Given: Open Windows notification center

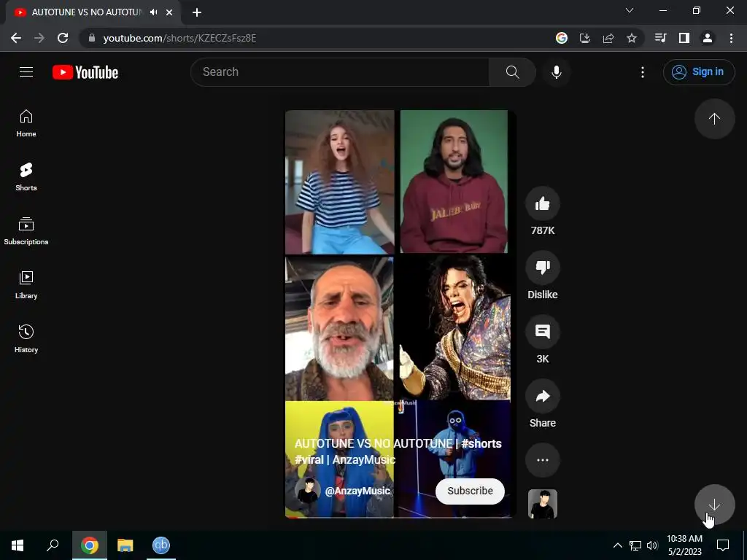Looking at the screenshot, I should (x=723, y=545).
